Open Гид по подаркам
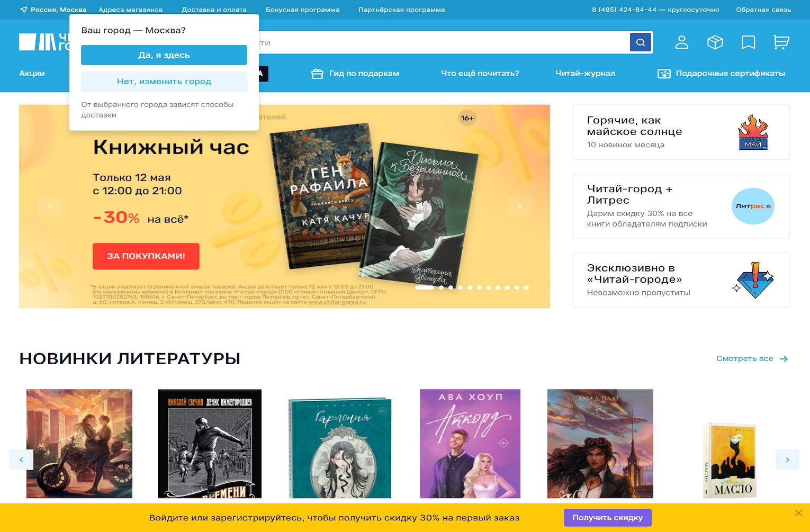Screen dimensions: 810x532 click(364, 74)
